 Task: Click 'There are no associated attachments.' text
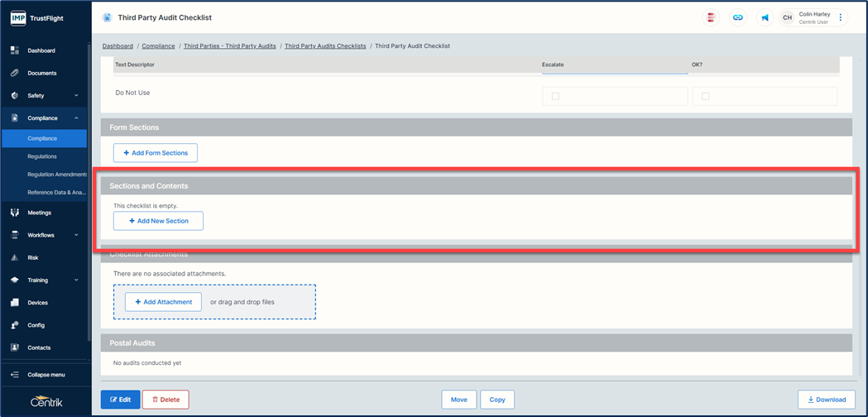click(170, 274)
